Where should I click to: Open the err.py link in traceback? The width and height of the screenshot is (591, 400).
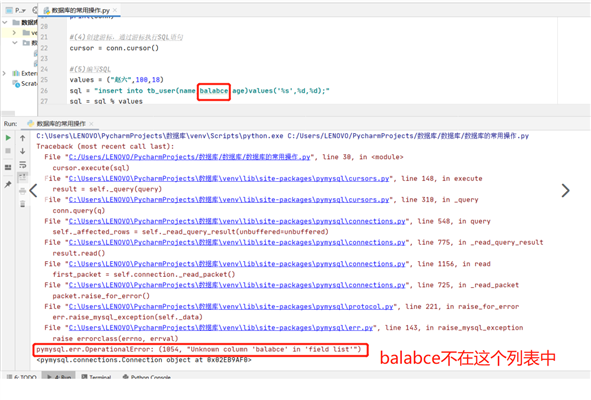(x=220, y=328)
